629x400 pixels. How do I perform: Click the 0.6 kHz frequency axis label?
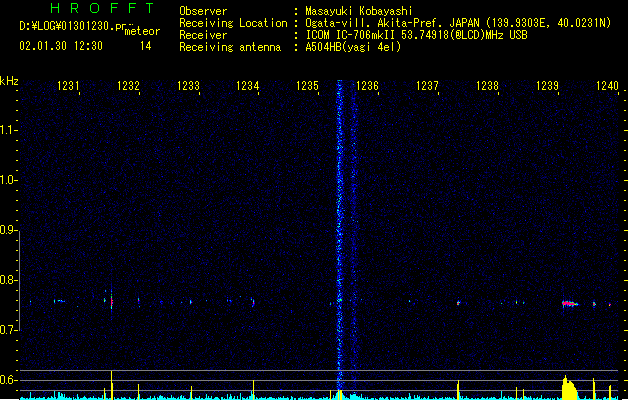pyautogui.click(x=8, y=380)
